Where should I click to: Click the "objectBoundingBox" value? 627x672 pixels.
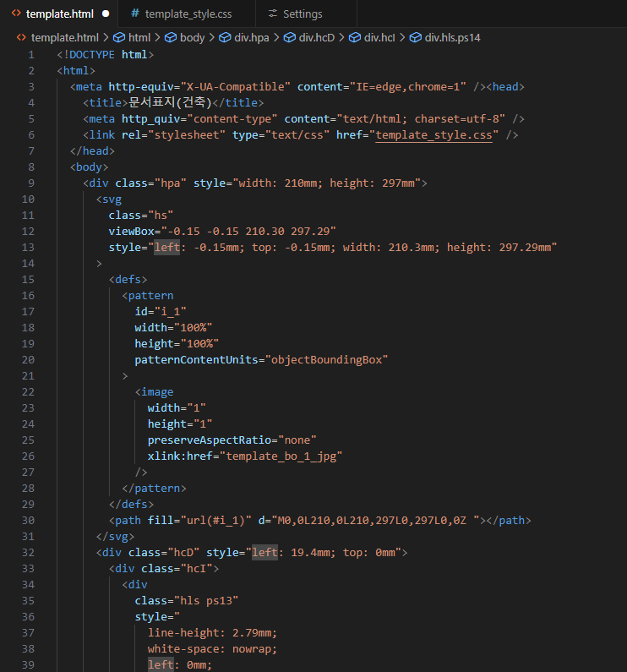326,360
